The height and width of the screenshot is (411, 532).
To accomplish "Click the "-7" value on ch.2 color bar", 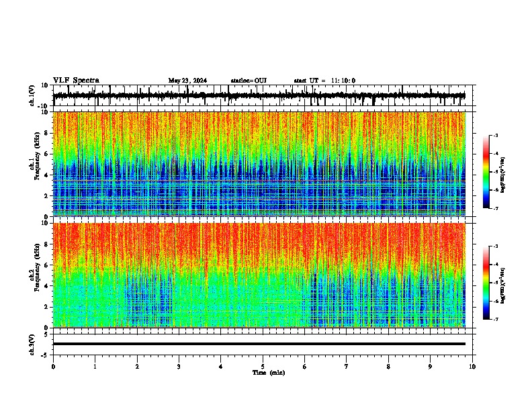I will (x=496, y=319).
